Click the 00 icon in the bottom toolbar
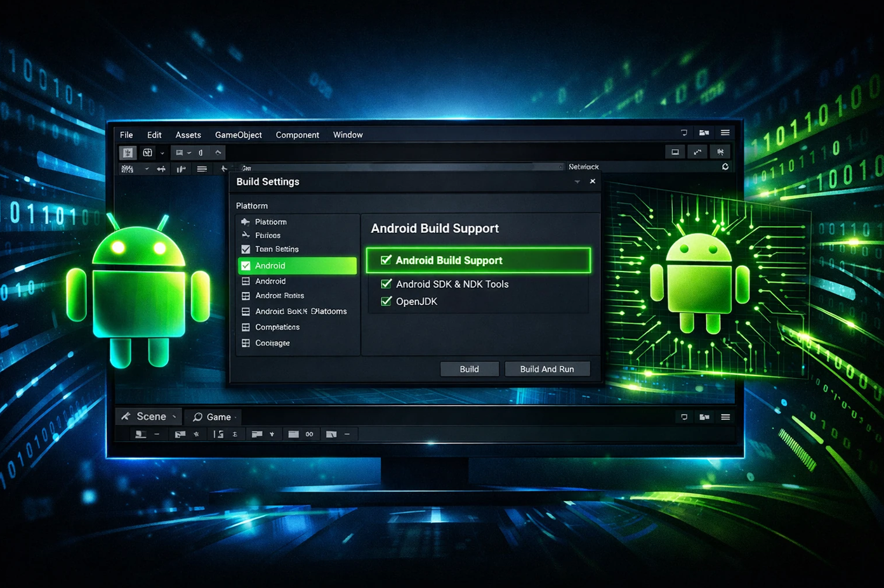884x588 pixels. [x=309, y=434]
